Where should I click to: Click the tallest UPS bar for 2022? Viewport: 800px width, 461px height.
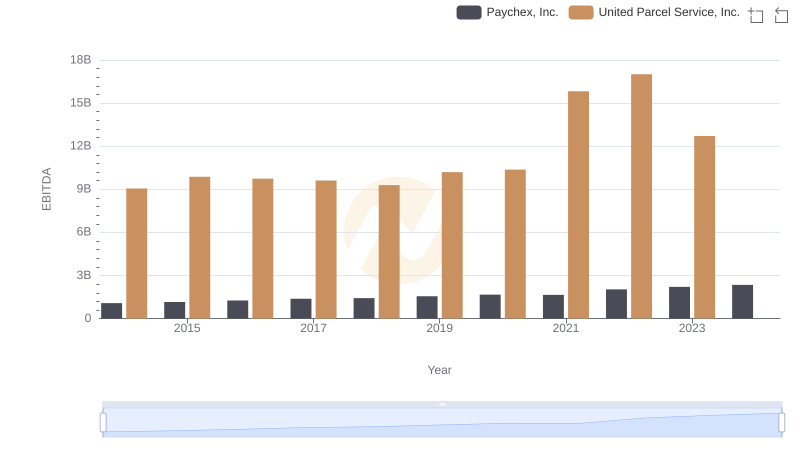click(641, 196)
